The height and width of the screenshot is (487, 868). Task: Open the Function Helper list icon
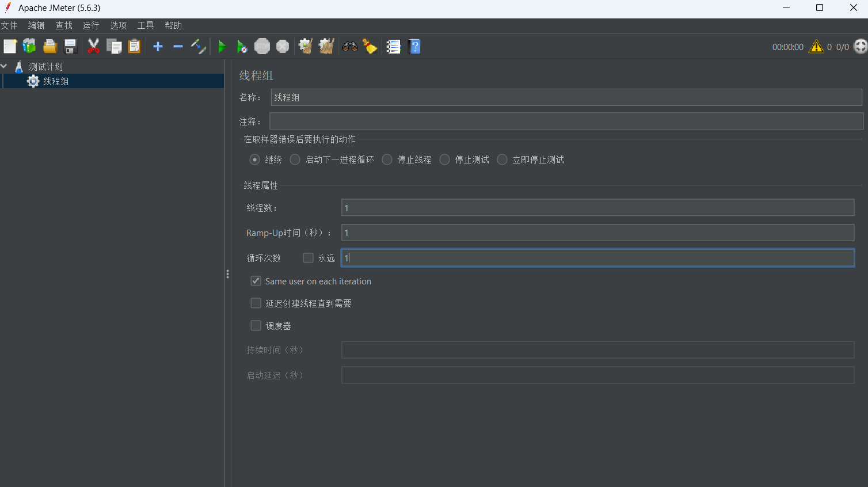point(393,47)
